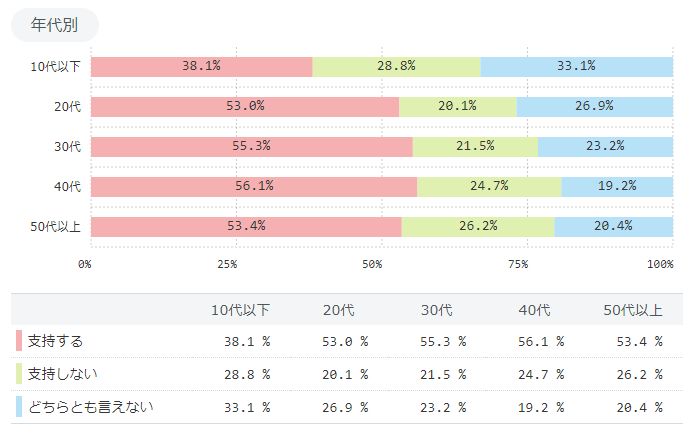Click the blue 33.1% bar segment
Screen dimensions: 696x433
point(577,67)
